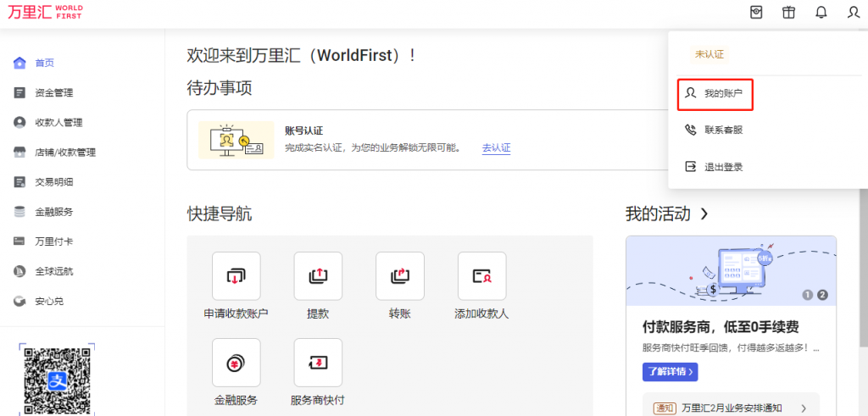Image resolution: width=868 pixels, height=416 pixels.
Task: Click the WorldFirst 万里汇 logo
Action: tap(46, 12)
